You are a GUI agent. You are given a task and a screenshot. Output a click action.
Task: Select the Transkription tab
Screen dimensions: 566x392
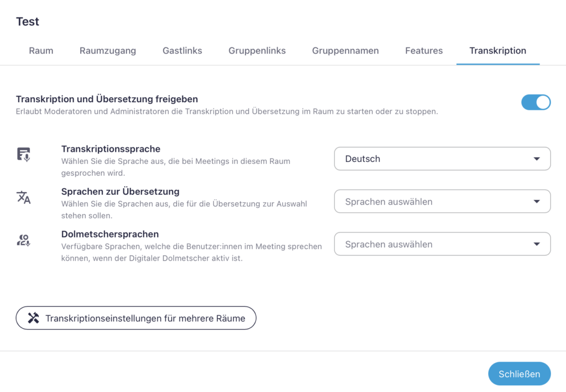[x=497, y=50]
